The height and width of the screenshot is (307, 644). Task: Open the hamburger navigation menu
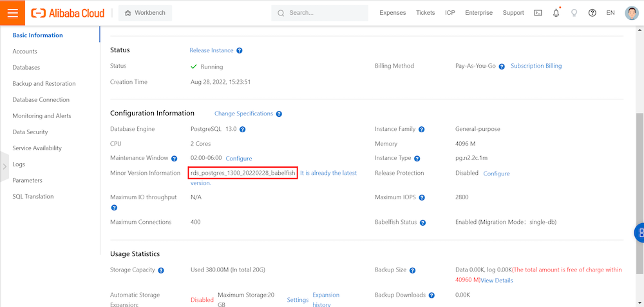[12, 13]
